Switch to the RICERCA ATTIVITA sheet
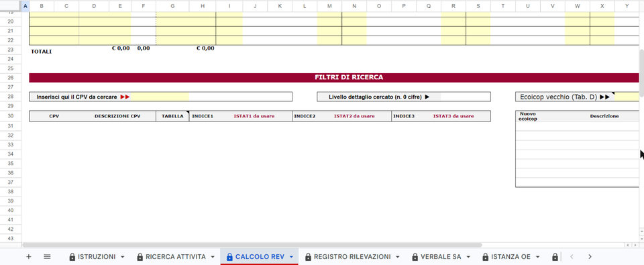The width and height of the screenshot is (644, 265). point(175,257)
